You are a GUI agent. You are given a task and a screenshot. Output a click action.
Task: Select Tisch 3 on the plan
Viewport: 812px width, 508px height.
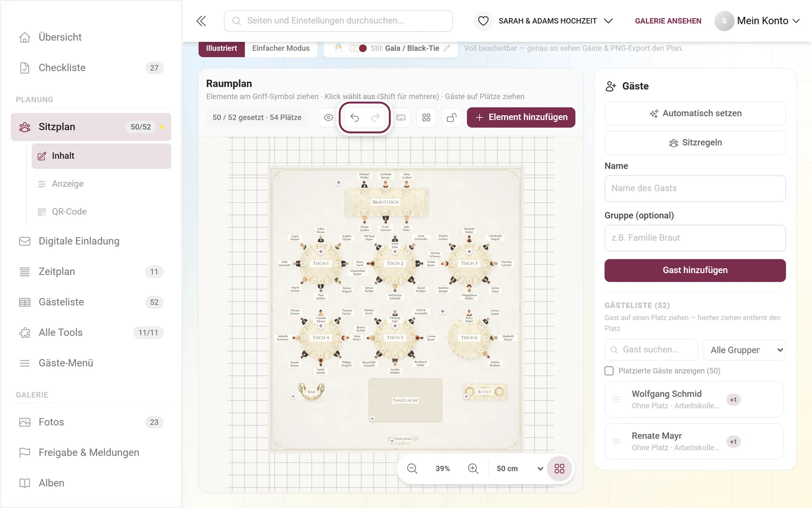click(469, 264)
